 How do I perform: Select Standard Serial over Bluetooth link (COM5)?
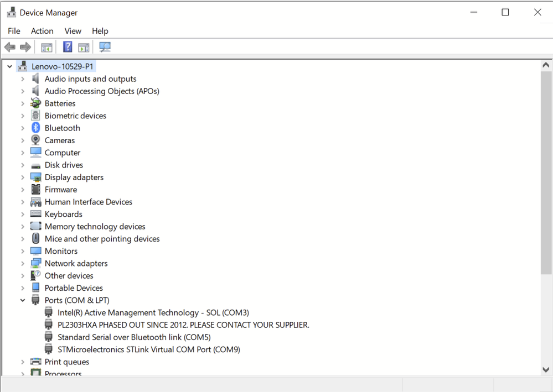[134, 337]
